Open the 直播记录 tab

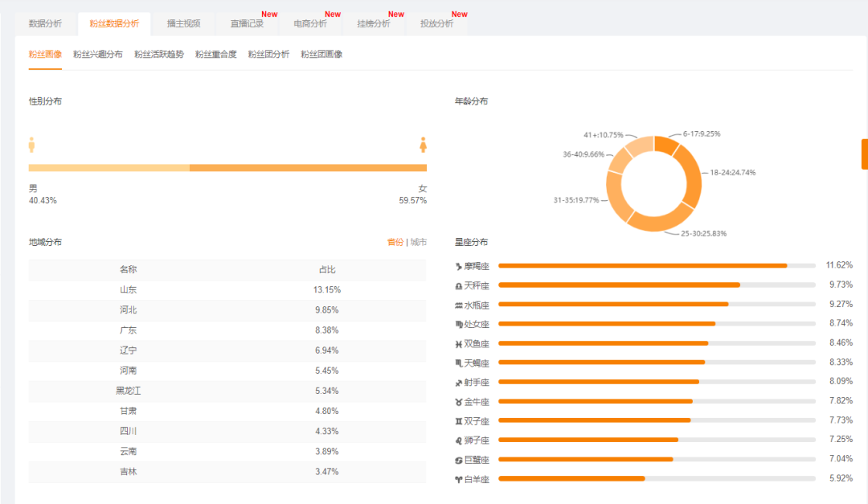(247, 24)
